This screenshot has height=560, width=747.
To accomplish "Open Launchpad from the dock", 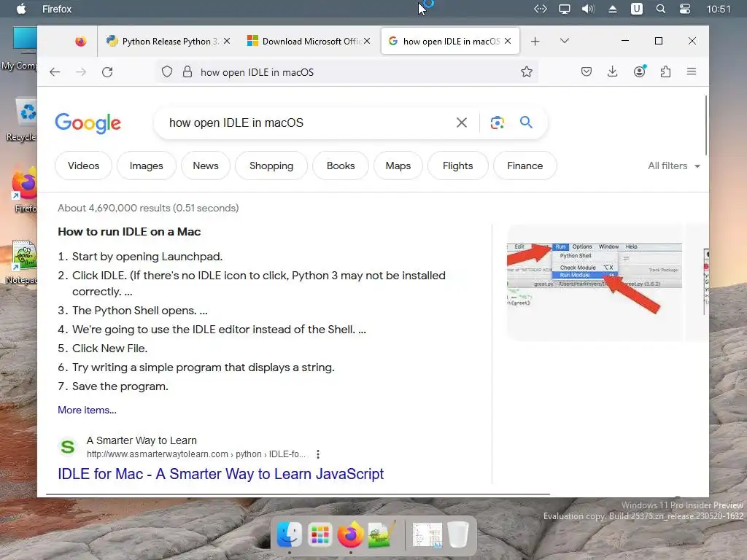I will coord(320,535).
